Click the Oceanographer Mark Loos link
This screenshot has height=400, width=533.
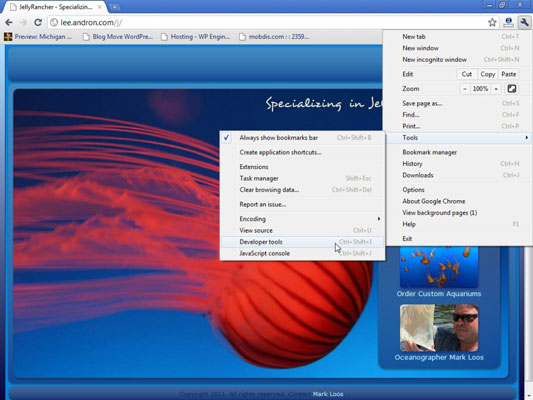(439, 357)
